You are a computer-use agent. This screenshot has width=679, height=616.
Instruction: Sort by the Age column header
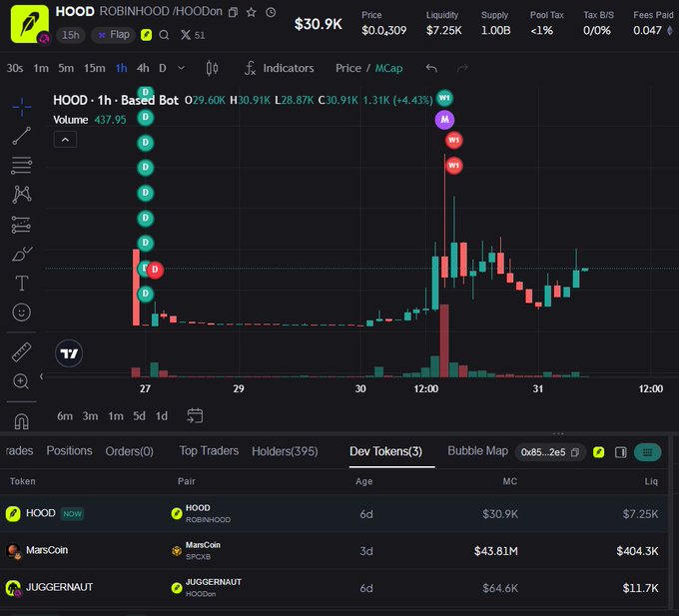363,481
